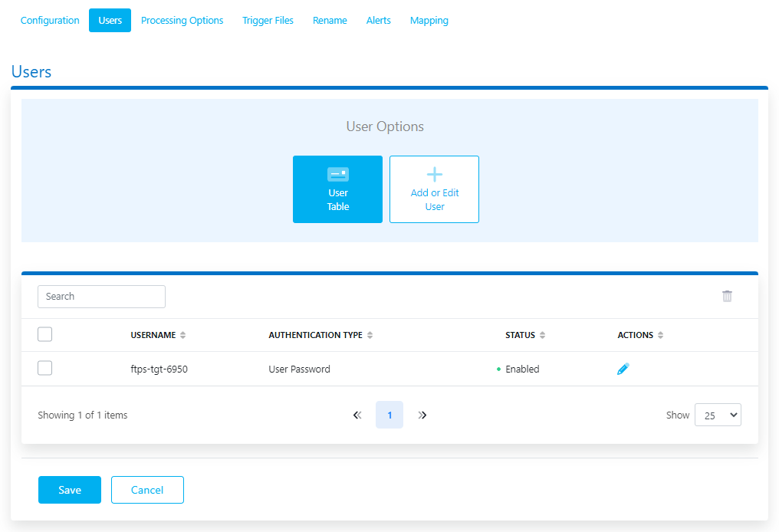Open the trash delete icon
The height and width of the screenshot is (532, 779).
click(727, 296)
